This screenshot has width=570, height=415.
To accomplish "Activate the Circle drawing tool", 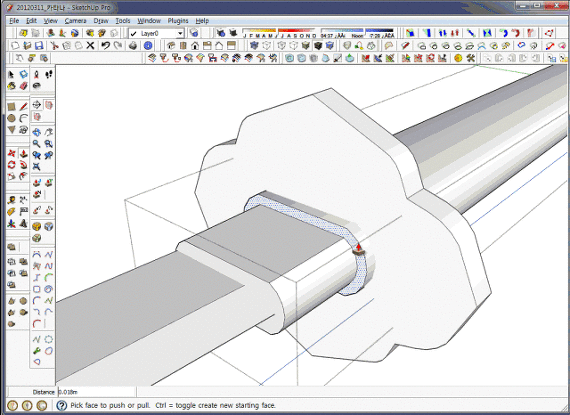I will (12, 118).
